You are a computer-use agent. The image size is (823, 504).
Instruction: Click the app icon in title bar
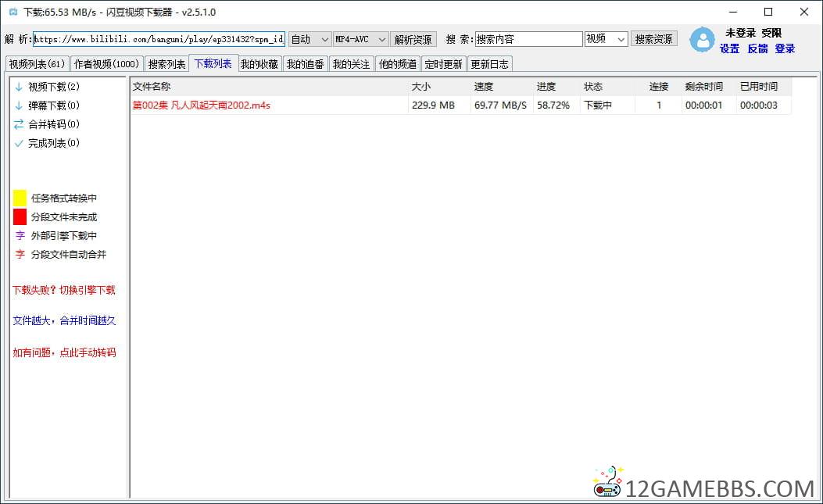13,13
